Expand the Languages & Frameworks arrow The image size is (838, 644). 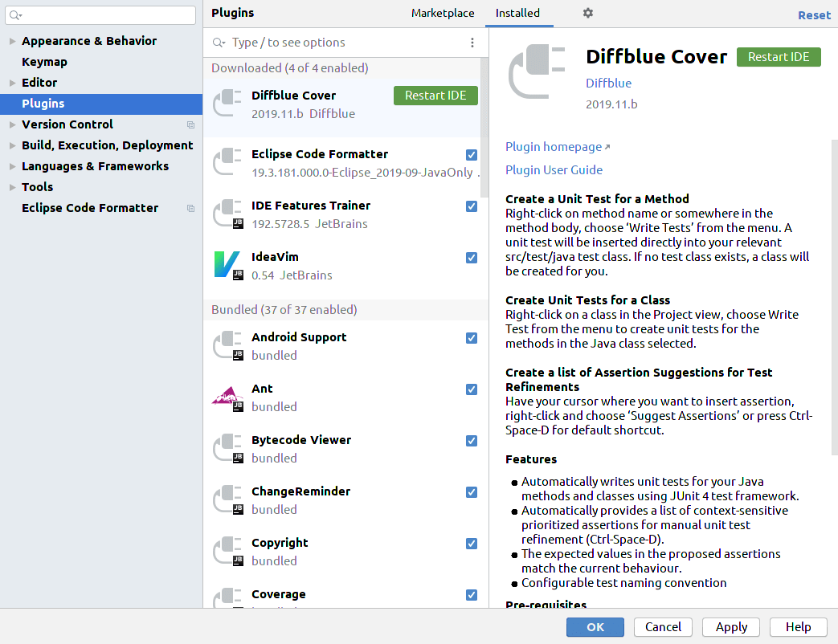pos(12,166)
